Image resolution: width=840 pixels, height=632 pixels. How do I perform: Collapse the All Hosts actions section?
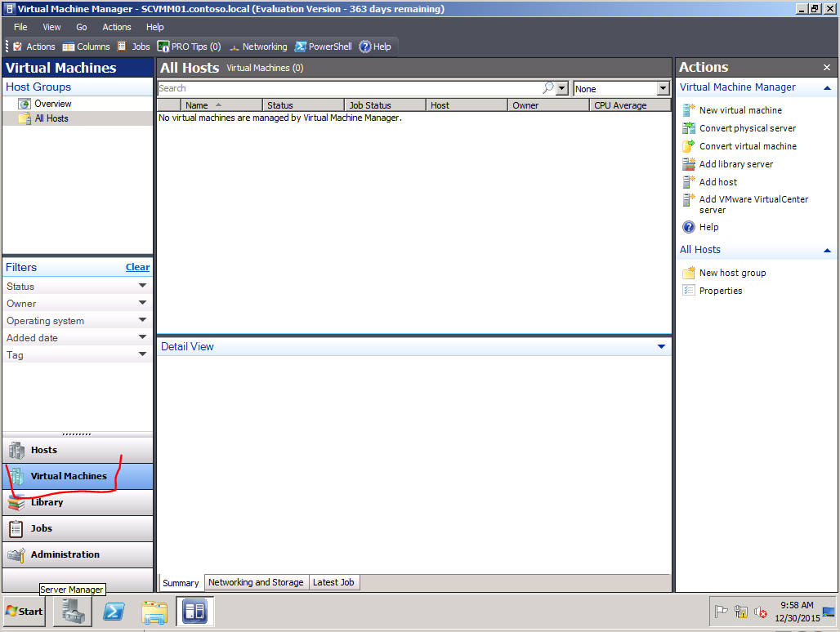(827, 250)
